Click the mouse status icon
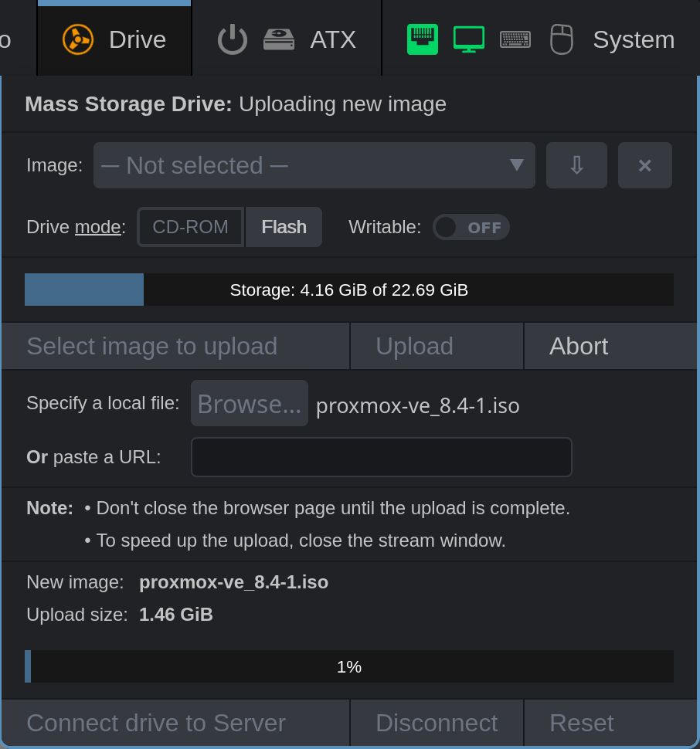Screen dimensions: 700x749 (x=562, y=39)
